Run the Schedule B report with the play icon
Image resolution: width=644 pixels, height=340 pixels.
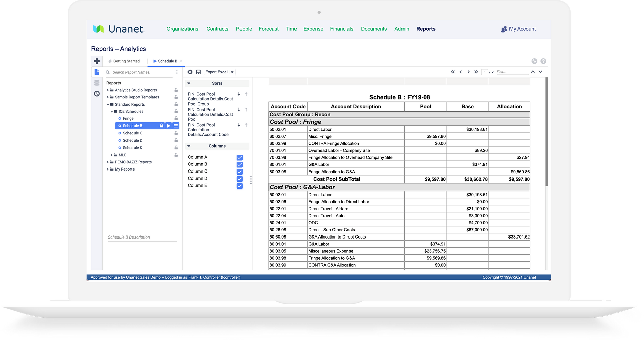coord(169,126)
